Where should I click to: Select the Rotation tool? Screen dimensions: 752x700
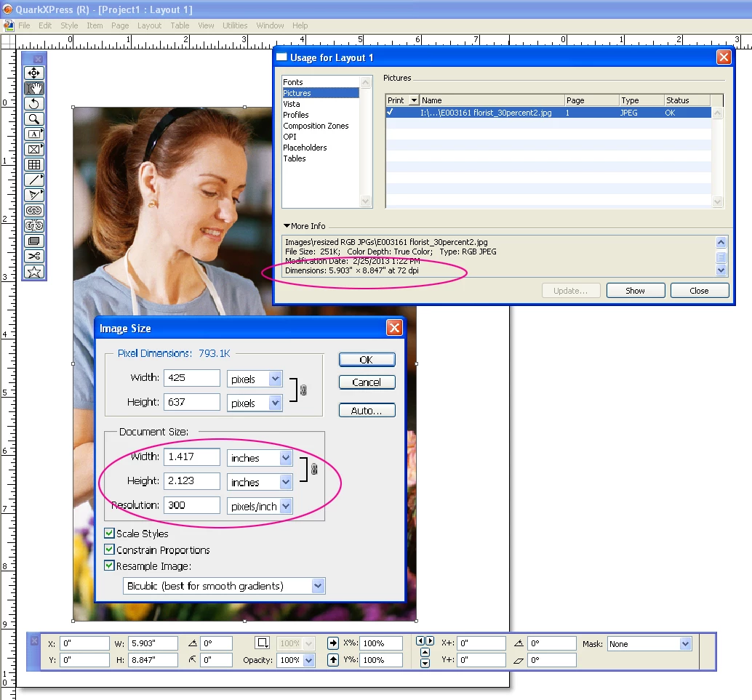click(x=34, y=103)
